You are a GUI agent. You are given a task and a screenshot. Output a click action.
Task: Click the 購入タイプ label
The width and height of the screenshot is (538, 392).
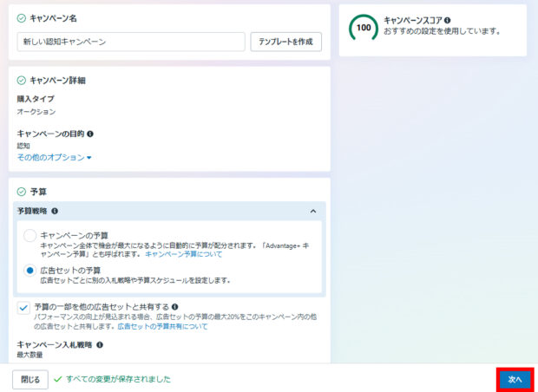click(x=36, y=99)
